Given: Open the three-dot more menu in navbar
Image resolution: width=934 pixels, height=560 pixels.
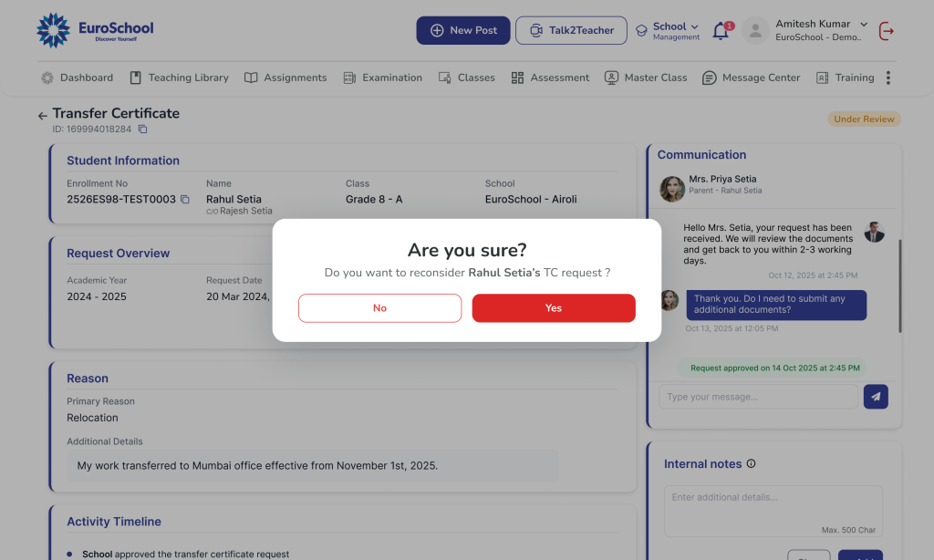Looking at the screenshot, I should click(x=887, y=78).
